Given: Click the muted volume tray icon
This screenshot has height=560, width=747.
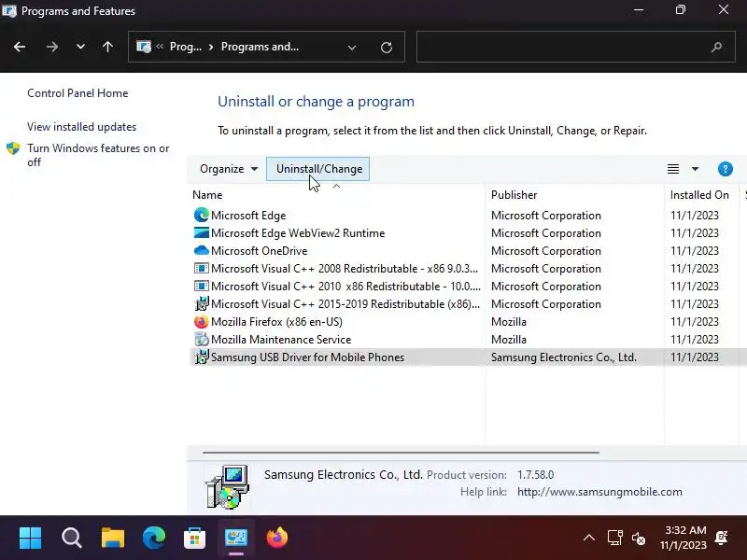Looking at the screenshot, I should tap(639, 539).
